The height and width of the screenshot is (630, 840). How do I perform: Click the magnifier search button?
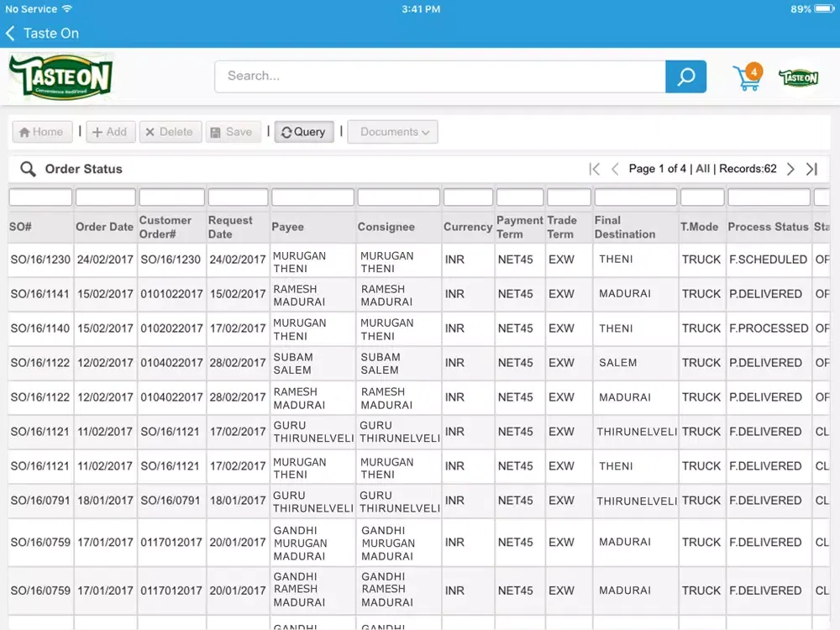pyautogui.click(x=685, y=76)
